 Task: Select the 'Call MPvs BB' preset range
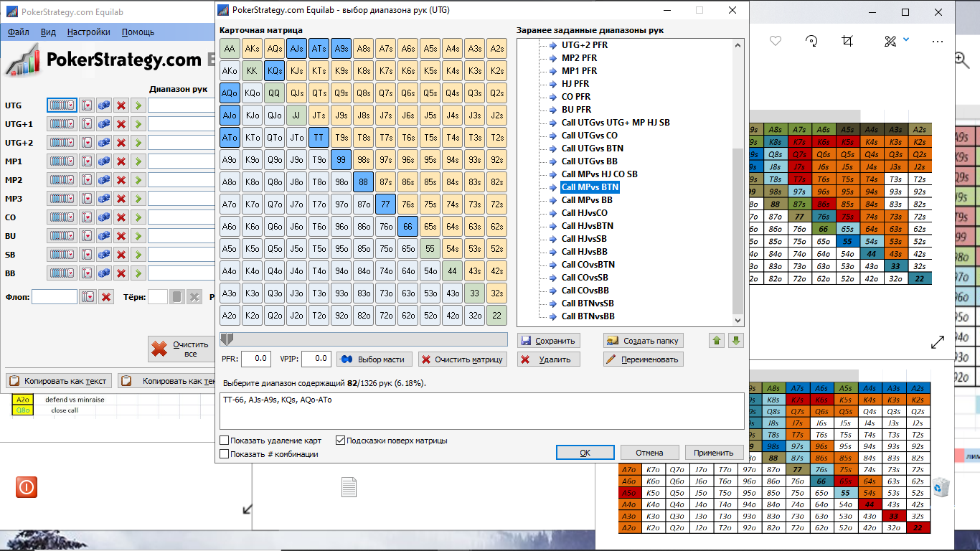click(587, 200)
